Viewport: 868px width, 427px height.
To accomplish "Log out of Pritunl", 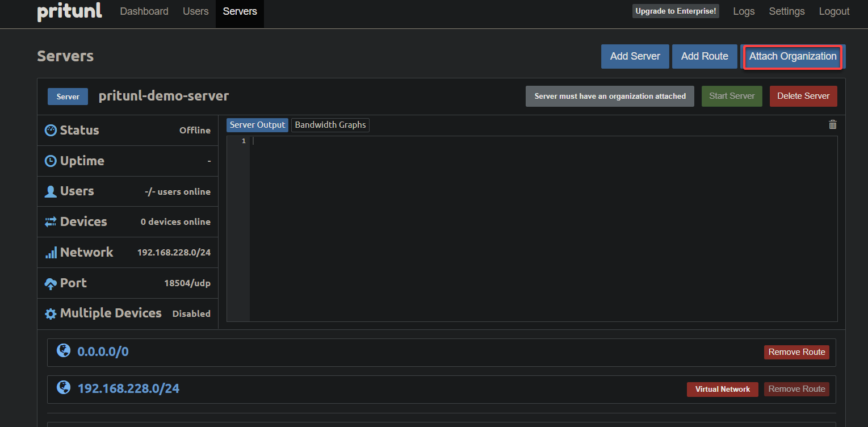I will point(834,11).
